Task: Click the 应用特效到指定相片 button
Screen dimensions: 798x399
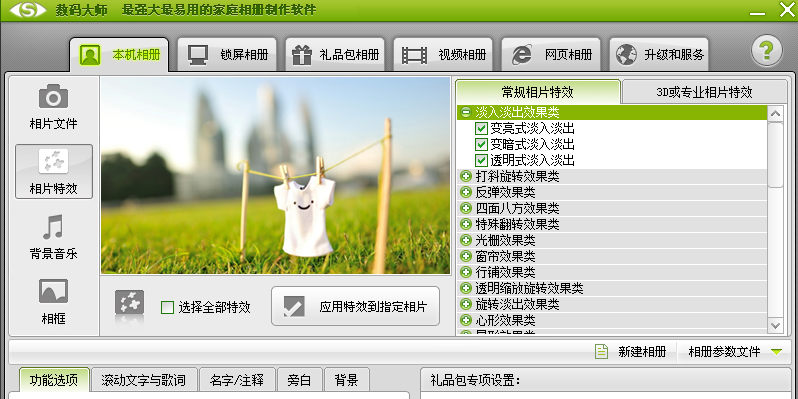Action: pyautogui.click(x=355, y=306)
